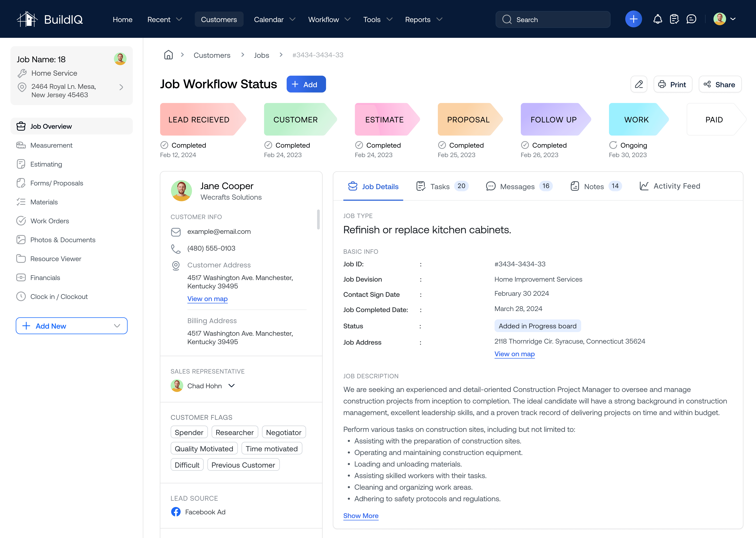Click the pencil edit icon button
The width and height of the screenshot is (756, 538).
(x=639, y=84)
